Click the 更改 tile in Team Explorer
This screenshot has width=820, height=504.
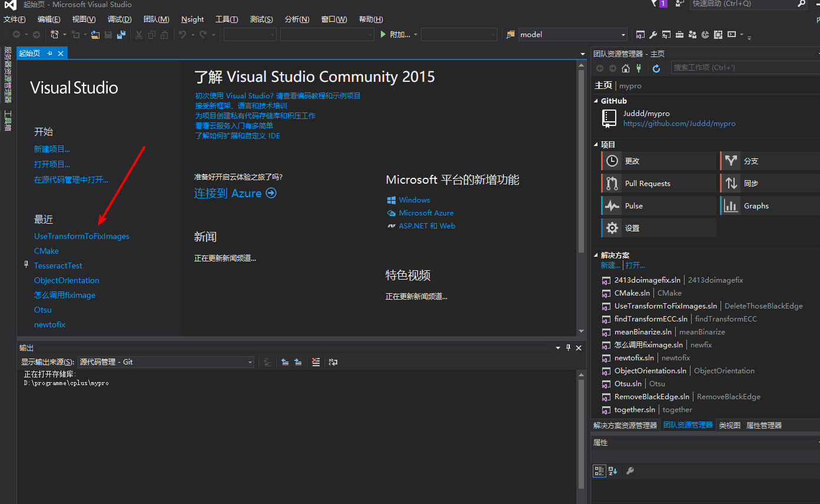[x=659, y=161]
